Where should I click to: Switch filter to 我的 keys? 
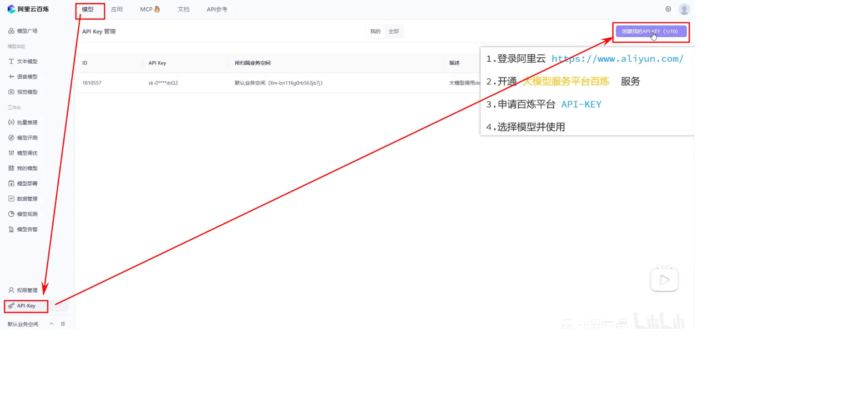tap(375, 31)
